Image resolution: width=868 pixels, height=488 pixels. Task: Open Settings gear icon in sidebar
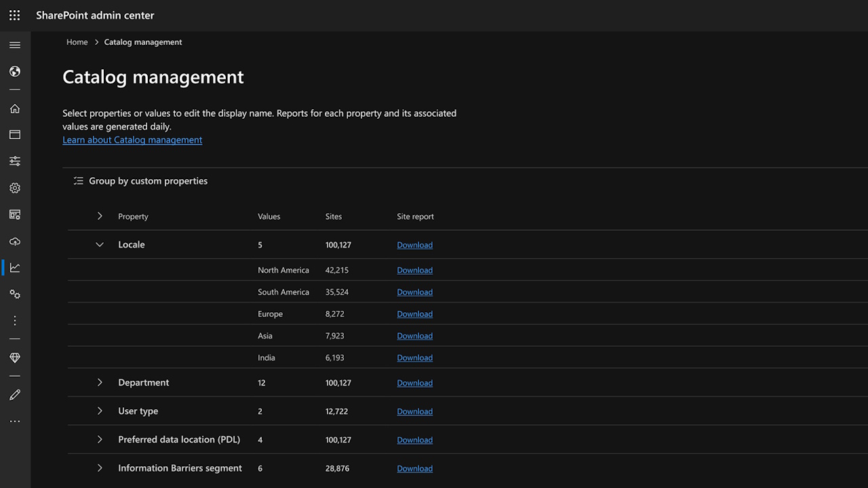coord(15,188)
